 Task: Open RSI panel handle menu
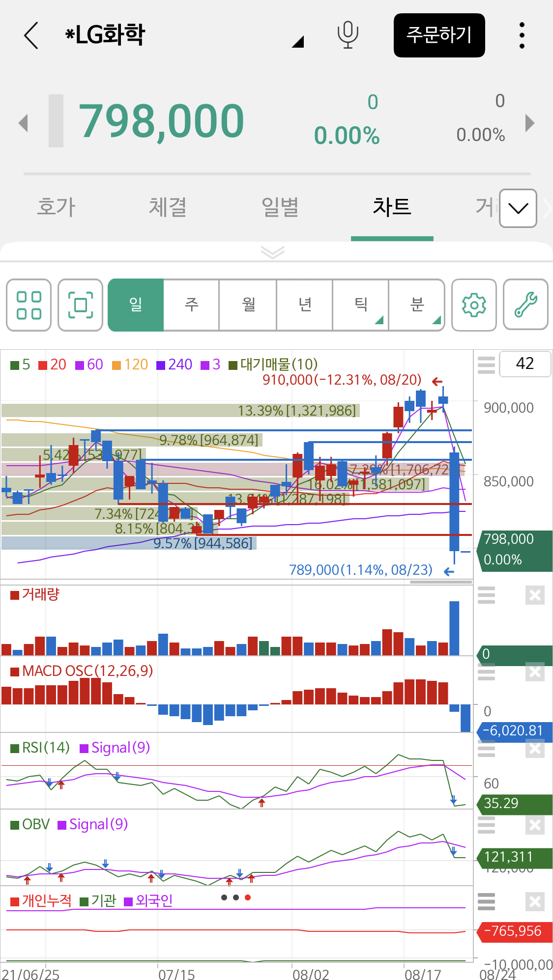[486, 749]
